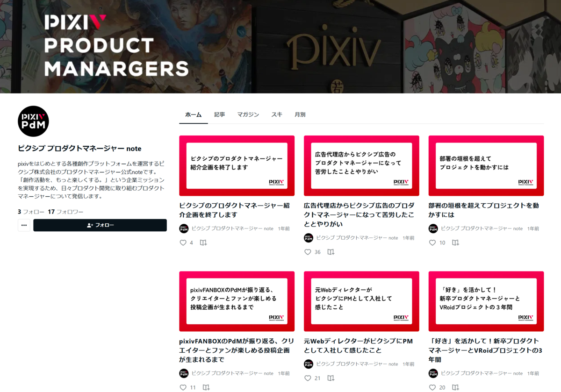Click the フォロー follow button
This screenshot has height=392, width=561.
(x=100, y=225)
